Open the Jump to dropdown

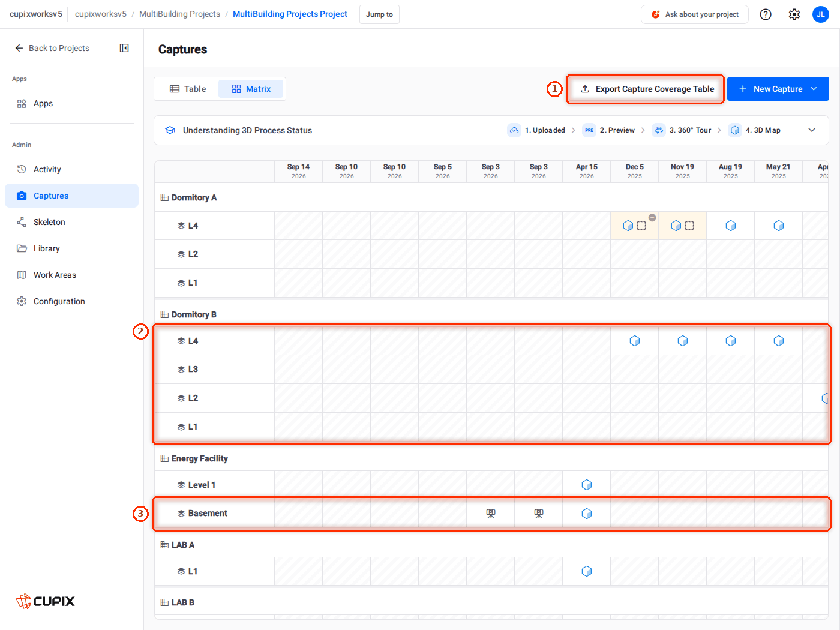point(379,14)
